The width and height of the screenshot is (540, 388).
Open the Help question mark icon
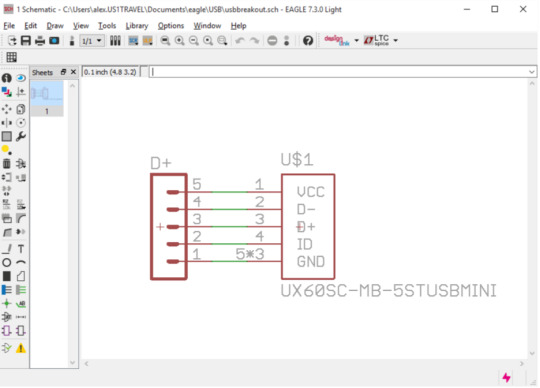pos(308,41)
